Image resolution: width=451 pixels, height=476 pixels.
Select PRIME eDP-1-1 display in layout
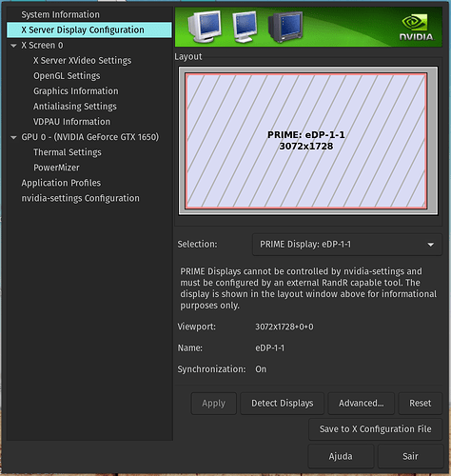click(x=306, y=141)
